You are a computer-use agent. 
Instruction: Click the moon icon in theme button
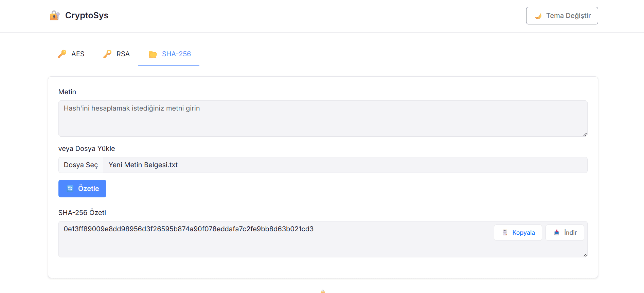pyautogui.click(x=538, y=16)
